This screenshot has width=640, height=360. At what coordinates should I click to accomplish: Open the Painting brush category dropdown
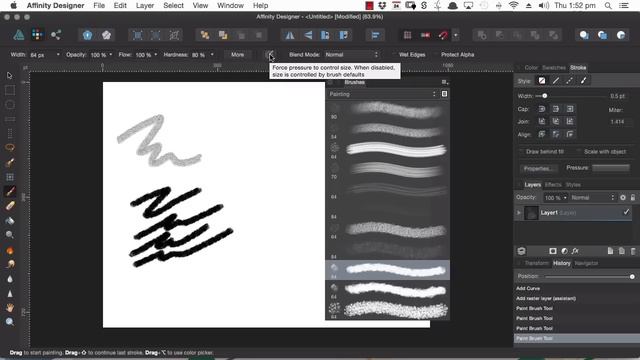(x=383, y=94)
